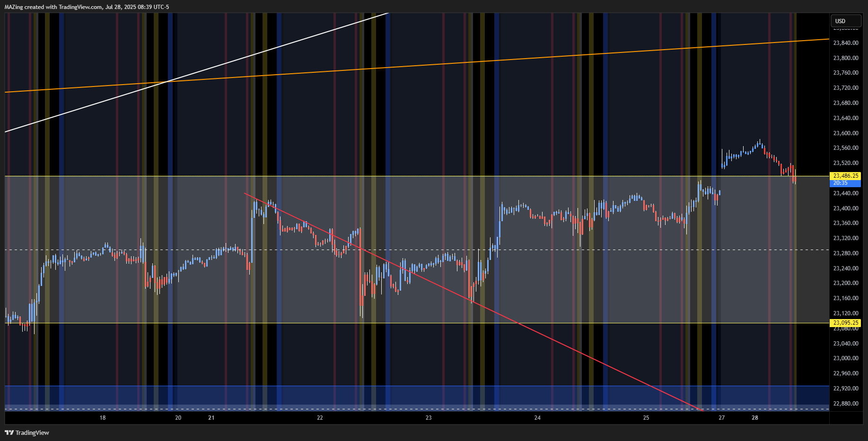
Task: Click the 23,360.00 price axis label
Action: click(x=846, y=223)
